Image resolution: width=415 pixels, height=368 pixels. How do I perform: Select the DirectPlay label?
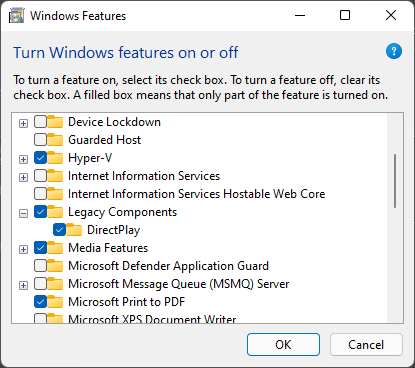pos(114,230)
